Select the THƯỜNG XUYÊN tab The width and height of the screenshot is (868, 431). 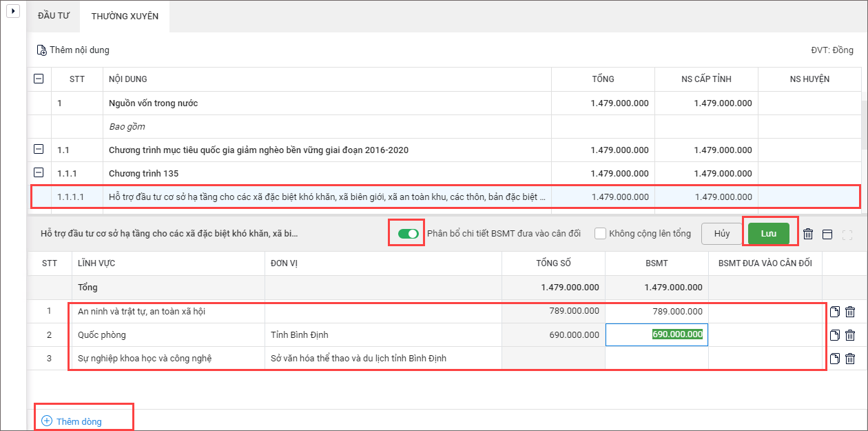pos(125,16)
